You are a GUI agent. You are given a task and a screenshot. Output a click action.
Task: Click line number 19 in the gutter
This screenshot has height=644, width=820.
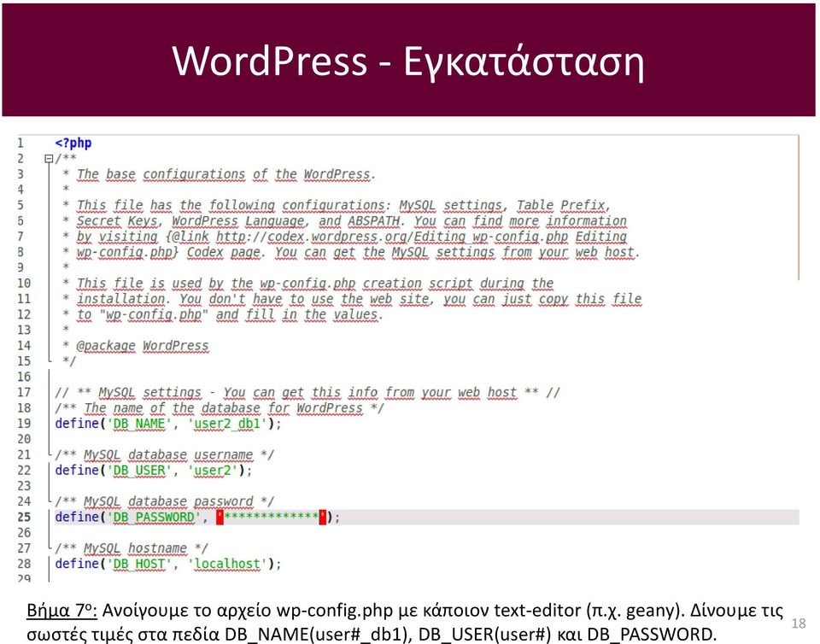coord(24,424)
